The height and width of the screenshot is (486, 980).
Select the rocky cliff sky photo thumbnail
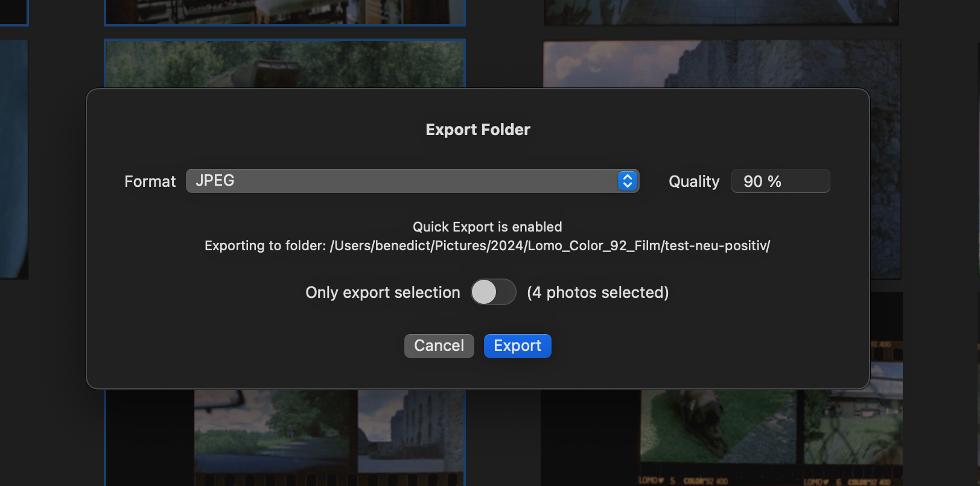point(722,64)
